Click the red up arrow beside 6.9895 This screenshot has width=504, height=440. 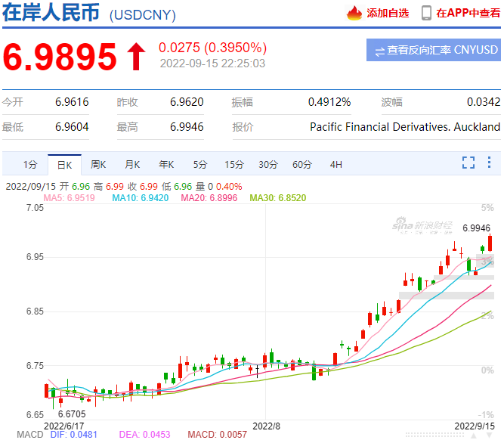pyautogui.click(x=136, y=56)
